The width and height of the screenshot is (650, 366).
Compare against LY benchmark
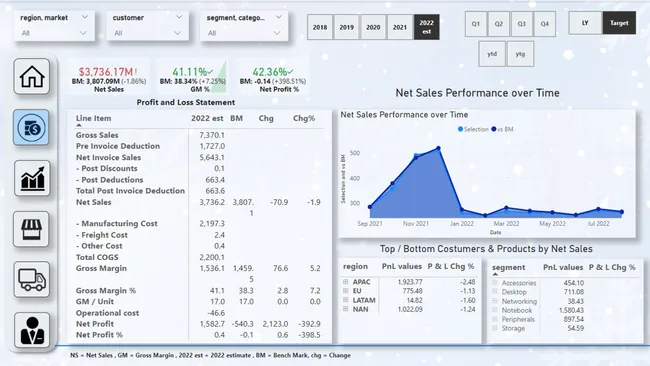click(585, 23)
